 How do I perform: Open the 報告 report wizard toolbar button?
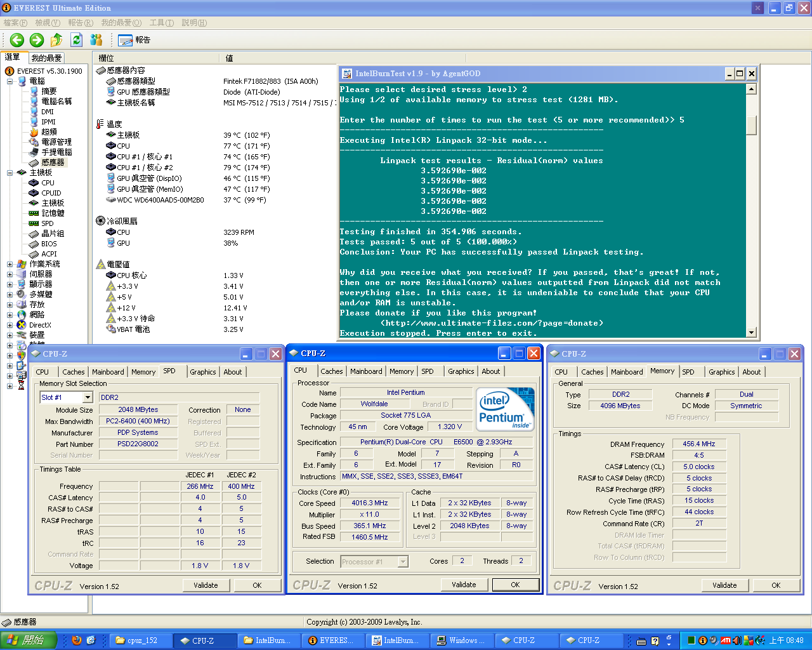tap(134, 40)
